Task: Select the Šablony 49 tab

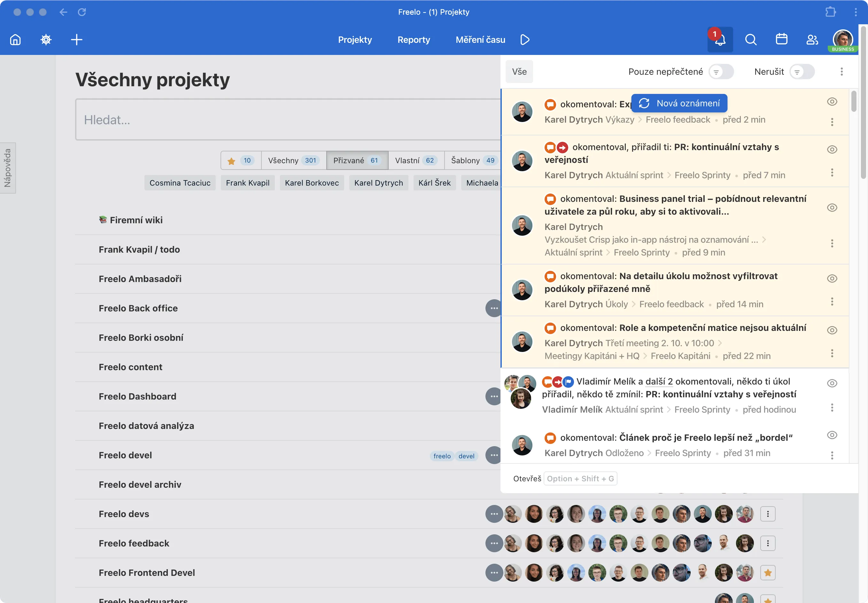Action: tap(473, 161)
